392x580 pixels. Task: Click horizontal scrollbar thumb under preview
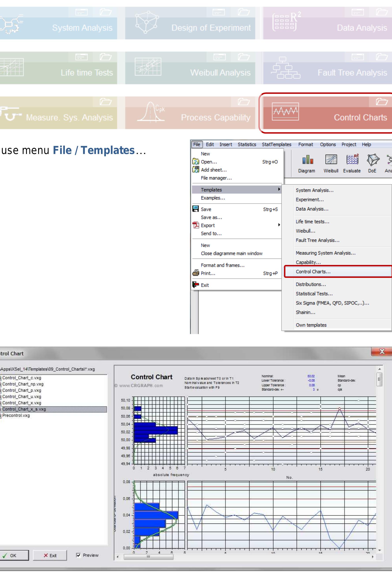tap(148, 557)
